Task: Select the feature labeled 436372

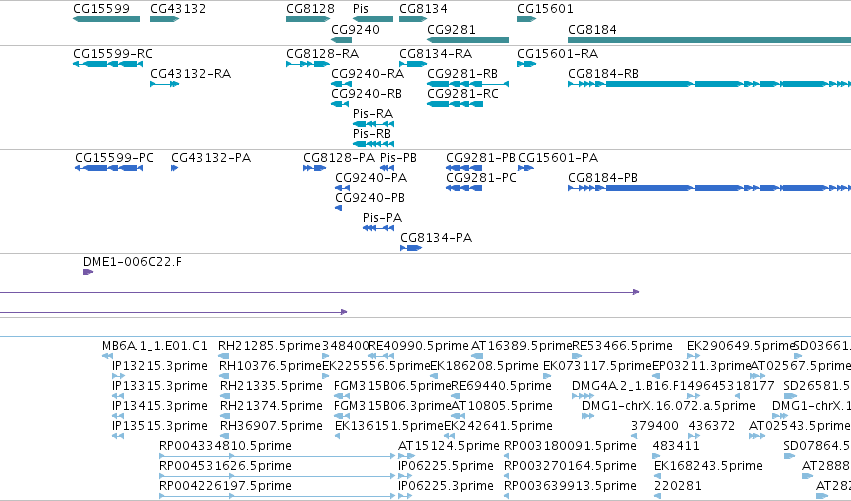Action: click(695, 436)
